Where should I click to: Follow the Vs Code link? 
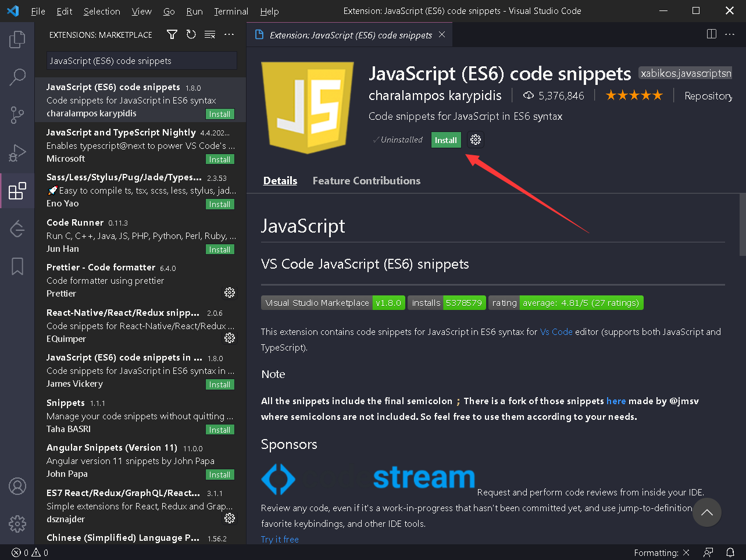pos(556,332)
